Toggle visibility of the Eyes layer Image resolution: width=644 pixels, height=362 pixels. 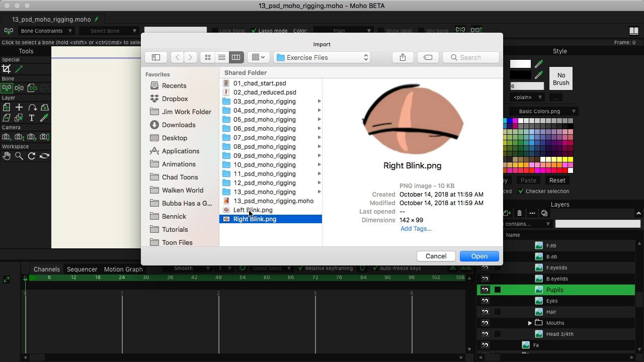pyautogui.click(x=485, y=301)
